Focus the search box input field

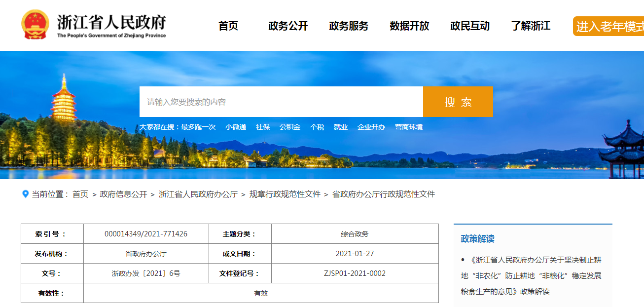point(281,102)
